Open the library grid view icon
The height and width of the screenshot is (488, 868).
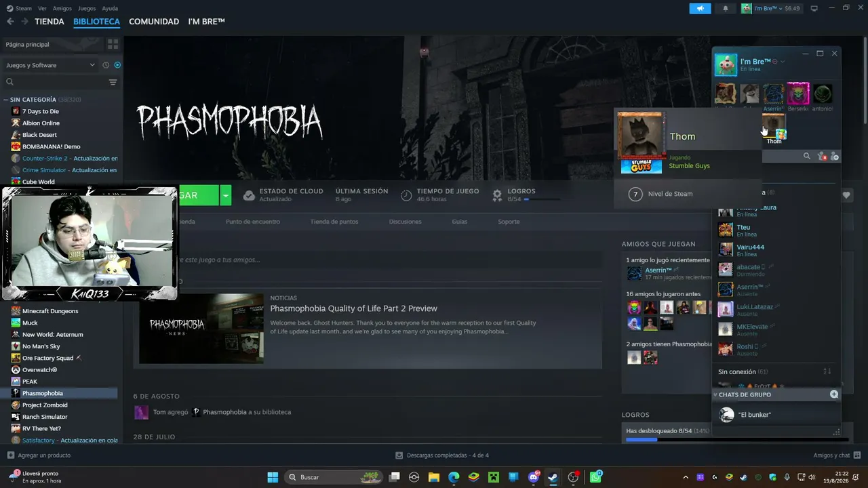(113, 44)
